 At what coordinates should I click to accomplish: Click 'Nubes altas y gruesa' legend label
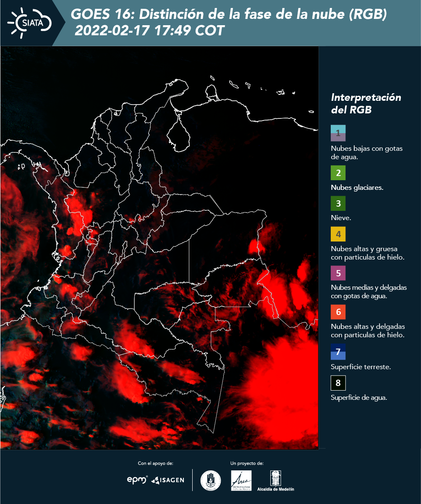point(367,253)
